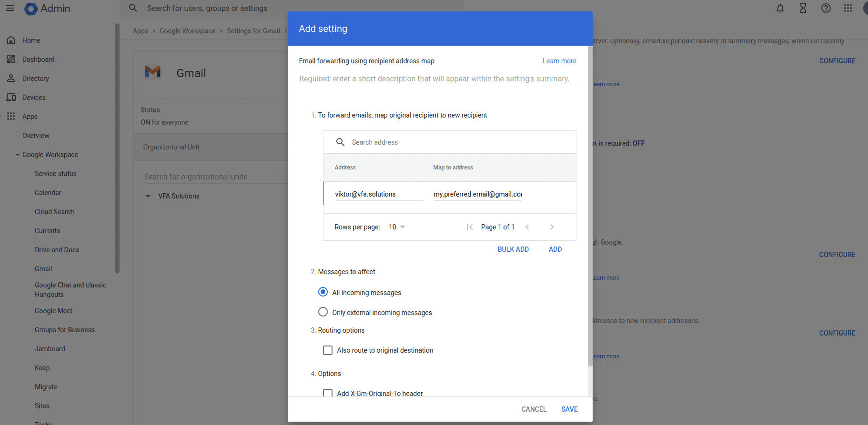The image size is (868, 425).
Task: Collapse the VFA Solutions organizational unit
Action: click(x=148, y=196)
